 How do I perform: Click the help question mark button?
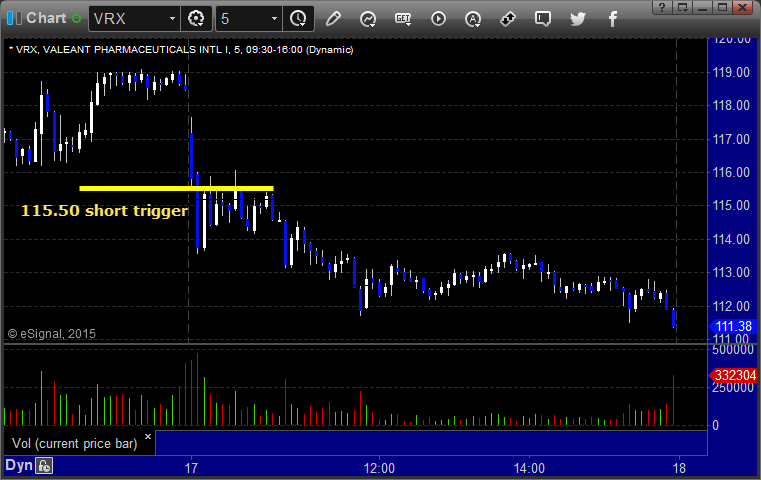[x=662, y=7]
